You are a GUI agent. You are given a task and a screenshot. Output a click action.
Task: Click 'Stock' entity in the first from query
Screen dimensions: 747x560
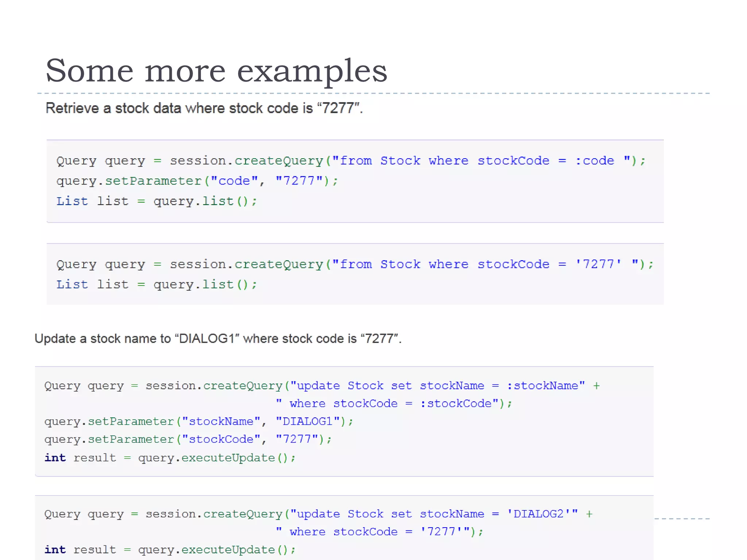[x=400, y=161]
